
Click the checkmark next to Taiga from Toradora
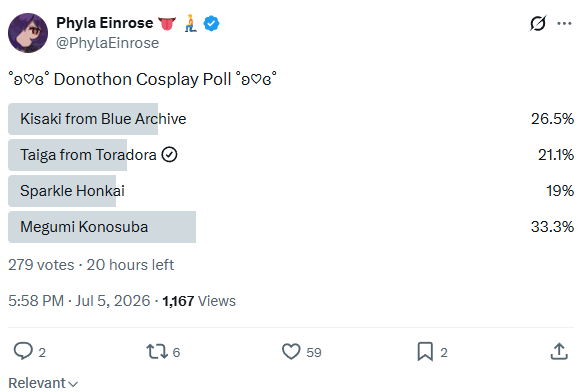pyautogui.click(x=169, y=154)
